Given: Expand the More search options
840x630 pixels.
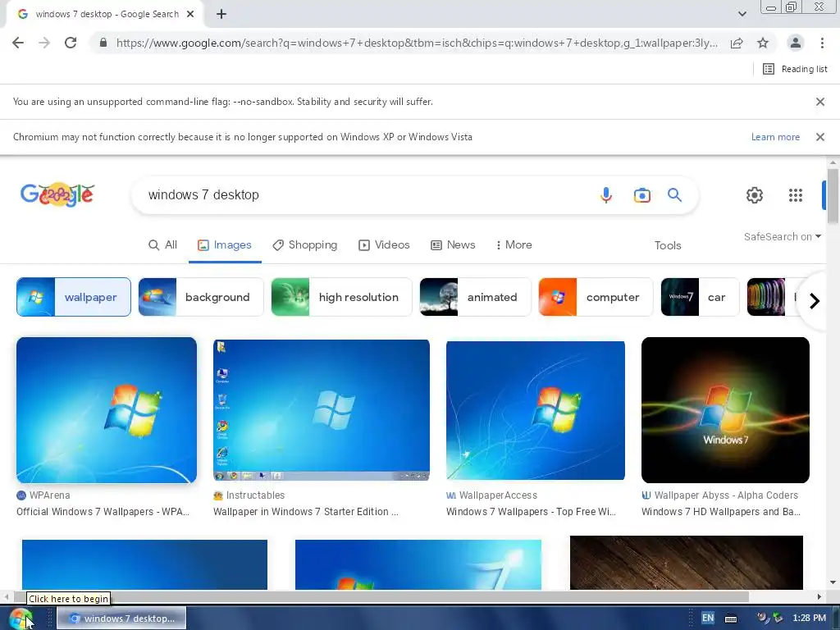Looking at the screenshot, I should tap(514, 244).
